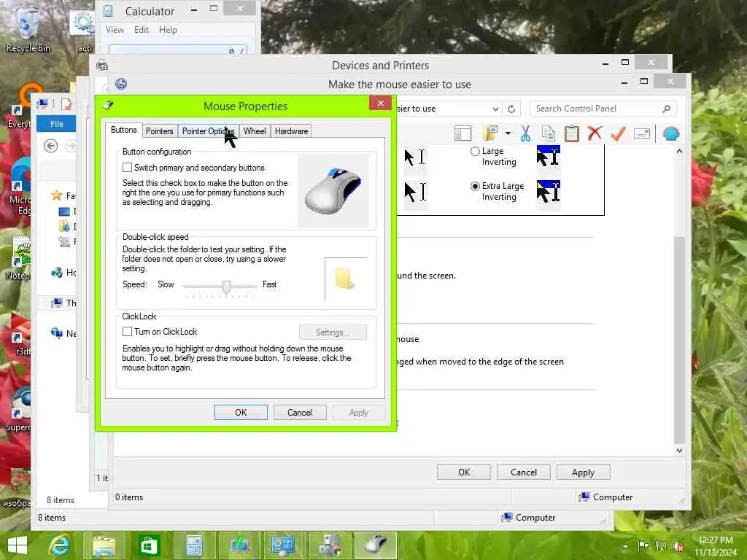
Task: Click the Calculator taskbar icon
Action: point(194,545)
